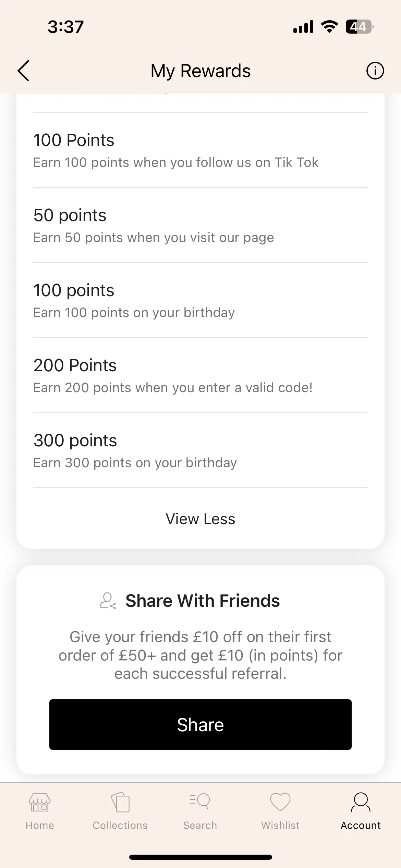The image size is (401, 868).
Task: Select the 50 points visit our page reward
Action: coord(200,225)
